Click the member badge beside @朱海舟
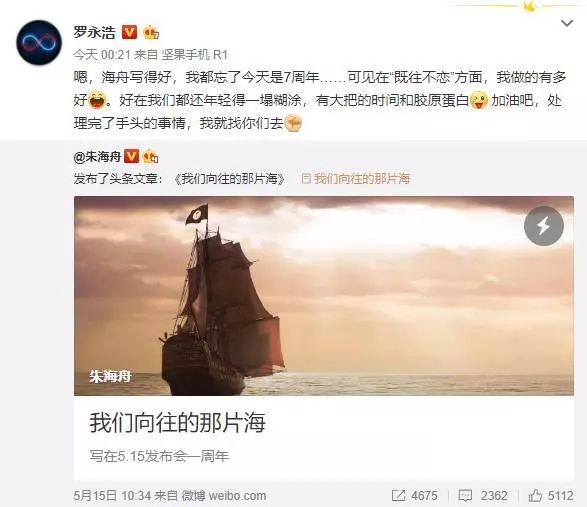This screenshot has width=587, height=507. coord(150,156)
